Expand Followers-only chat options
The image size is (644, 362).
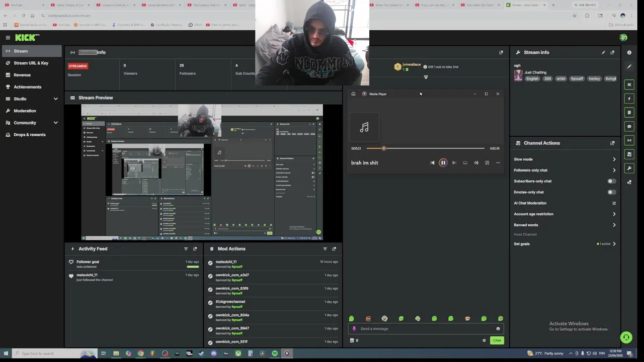click(614, 170)
